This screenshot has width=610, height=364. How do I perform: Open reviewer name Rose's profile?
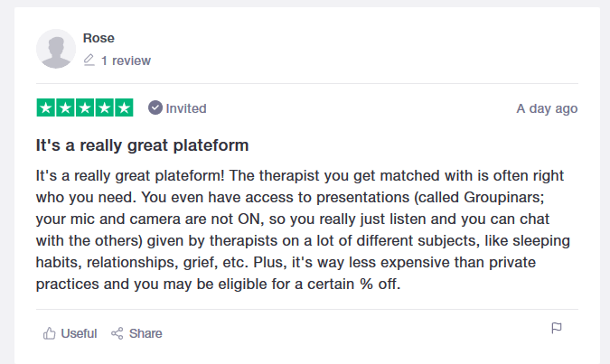pyautogui.click(x=99, y=38)
